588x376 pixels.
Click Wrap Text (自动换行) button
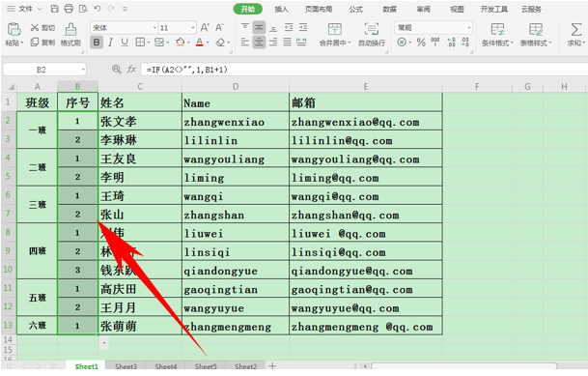[x=372, y=34]
